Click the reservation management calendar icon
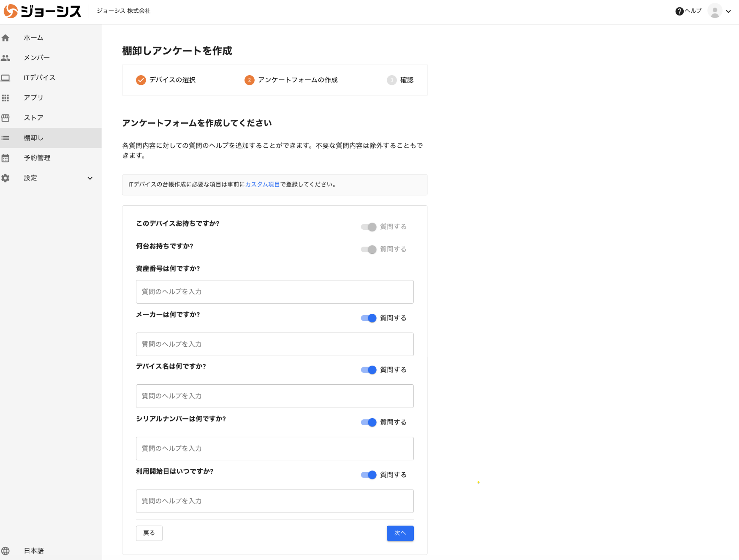The width and height of the screenshot is (739, 560). (x=5, y=158)
